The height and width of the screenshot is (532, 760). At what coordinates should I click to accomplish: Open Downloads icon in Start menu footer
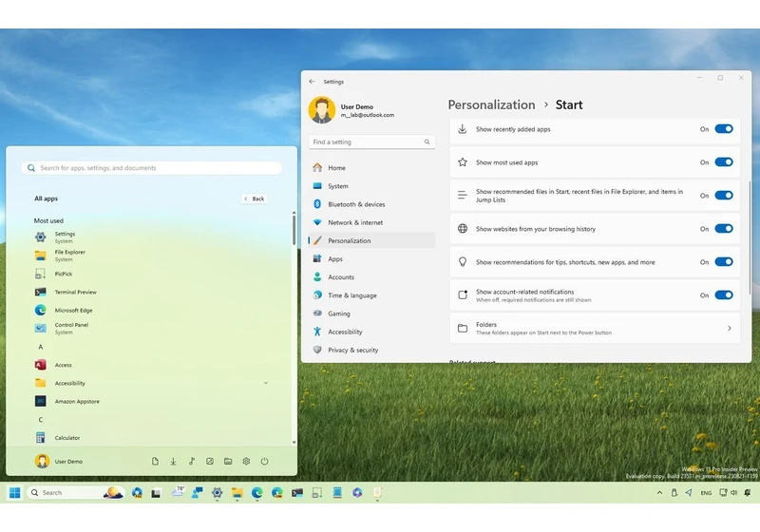[173, 462]
